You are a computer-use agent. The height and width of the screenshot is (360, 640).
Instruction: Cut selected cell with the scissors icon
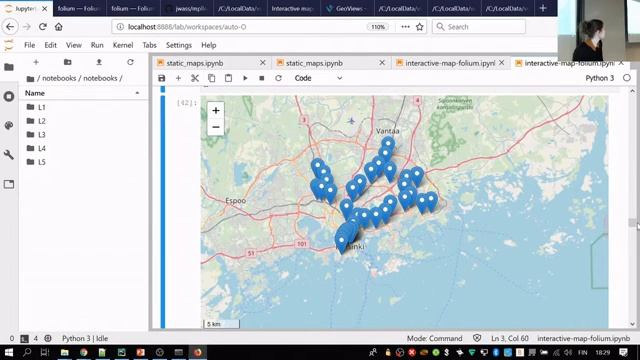click(x=195, y=78)
